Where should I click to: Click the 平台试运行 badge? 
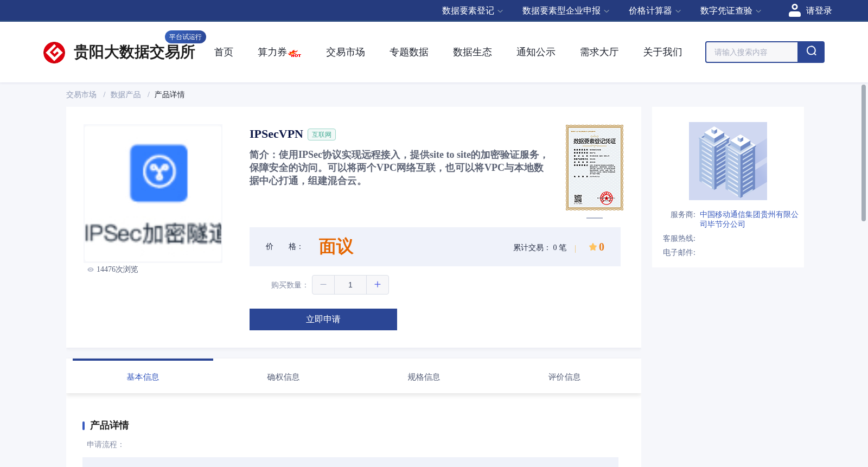pyautogui.click(x=186, y=37)
